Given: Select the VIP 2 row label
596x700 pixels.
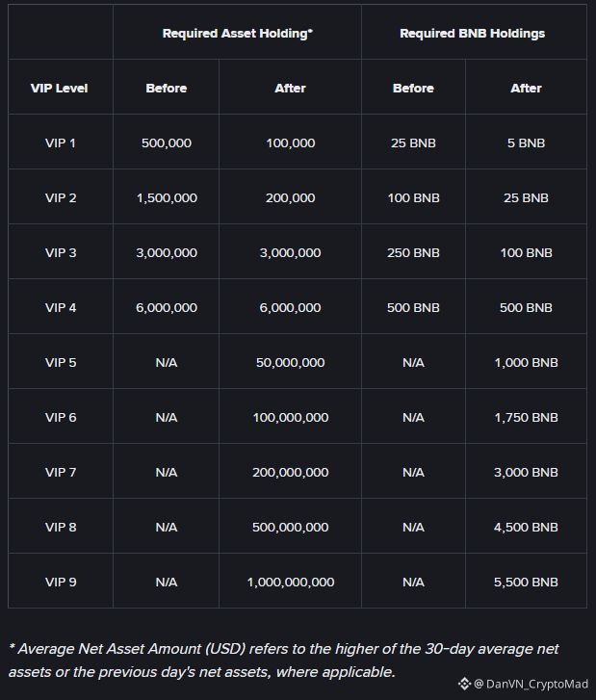Looking at the screenshot, I should pyautogui.click(x=61, y=198).
